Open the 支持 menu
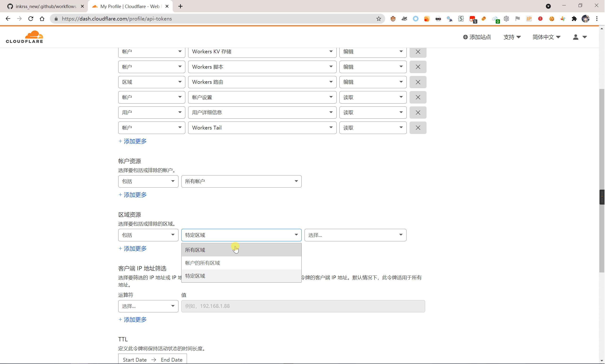Image resolution: width=605 pixels, height=364 pixels. point(512,37)
